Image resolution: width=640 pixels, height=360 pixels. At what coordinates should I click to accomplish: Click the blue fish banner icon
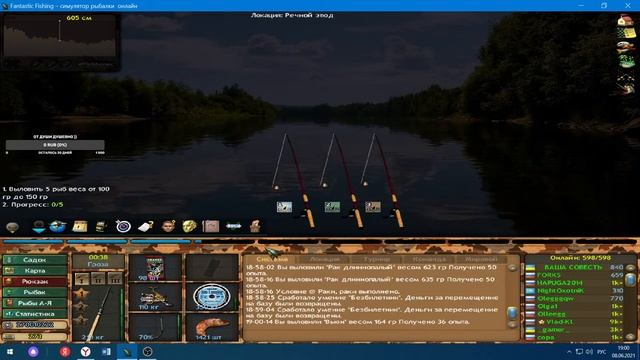coord(233,226)
